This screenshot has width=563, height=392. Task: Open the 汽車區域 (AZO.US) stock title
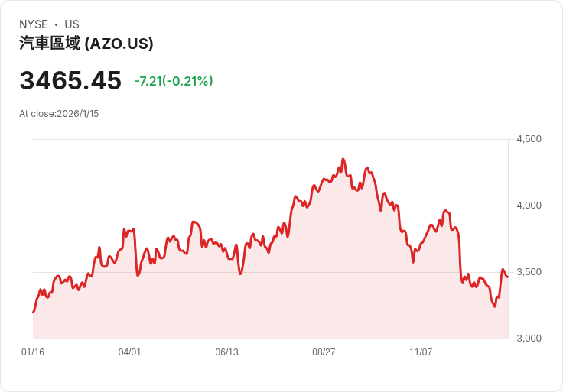(x=86, y=44)
